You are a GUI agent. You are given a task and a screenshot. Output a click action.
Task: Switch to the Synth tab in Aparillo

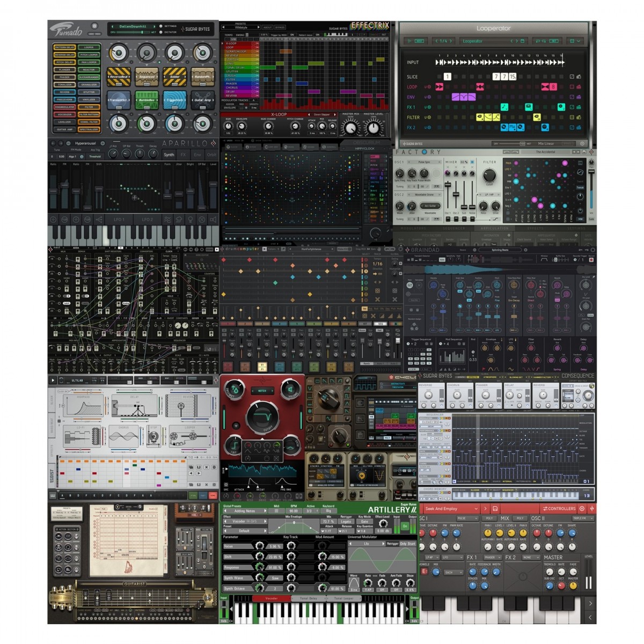click(169, 155)
